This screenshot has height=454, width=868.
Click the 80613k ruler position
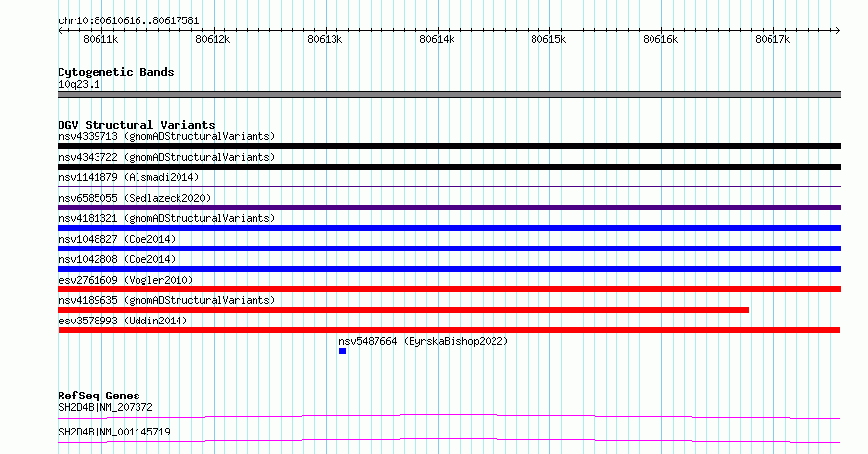(x=325, y=39)
